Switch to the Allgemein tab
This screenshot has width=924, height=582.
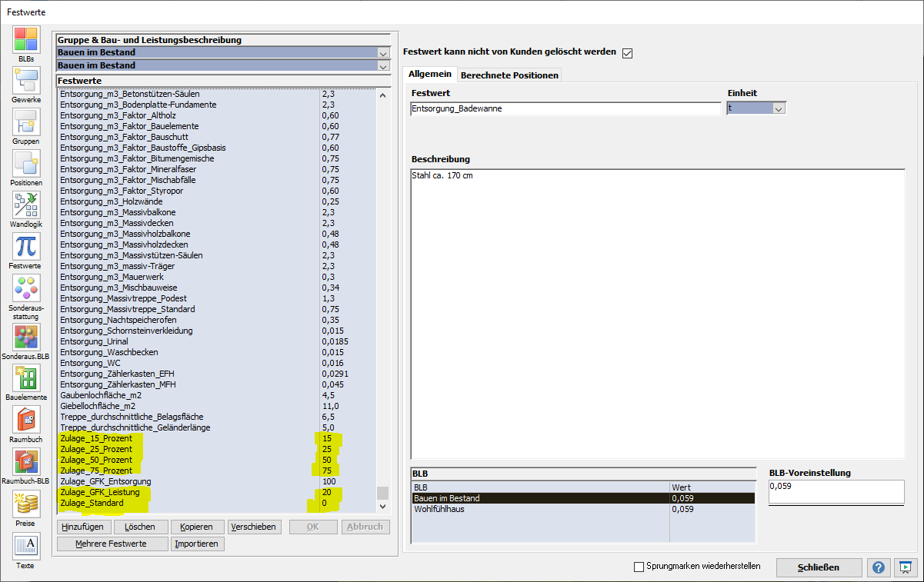(429, 75)
